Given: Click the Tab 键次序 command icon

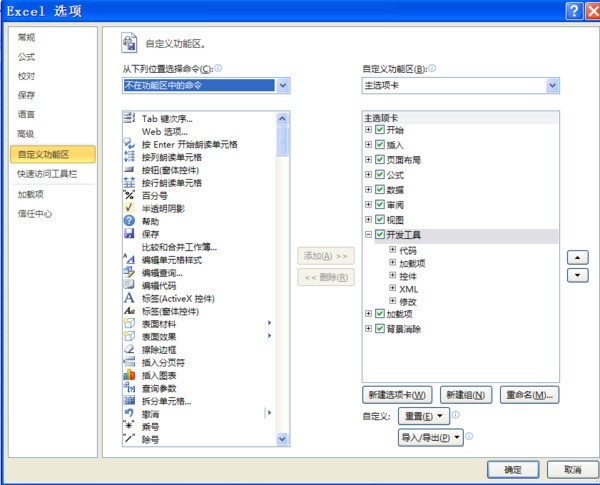Looking at the screenshot, I should (129, 118).
